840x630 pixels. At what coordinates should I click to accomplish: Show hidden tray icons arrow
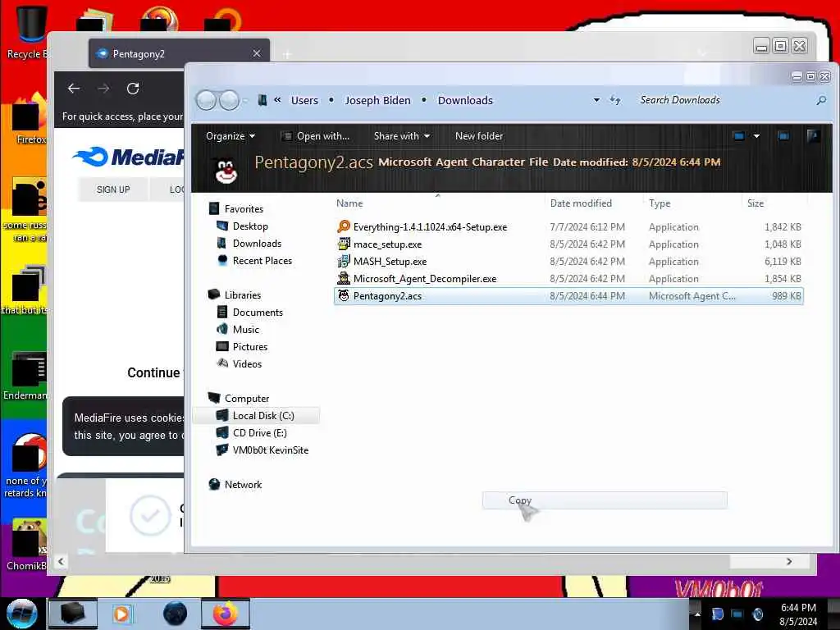click(x=697, y=614)
